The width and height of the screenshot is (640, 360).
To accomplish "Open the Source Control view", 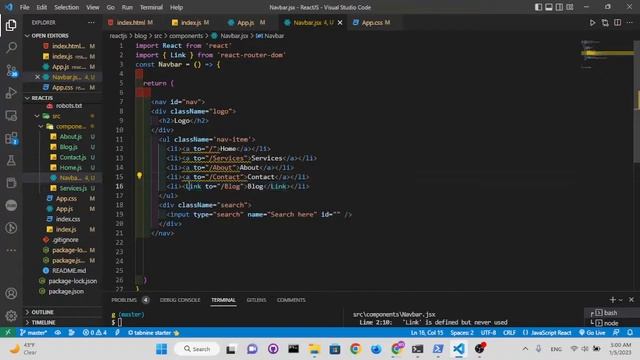I will 11,70.
